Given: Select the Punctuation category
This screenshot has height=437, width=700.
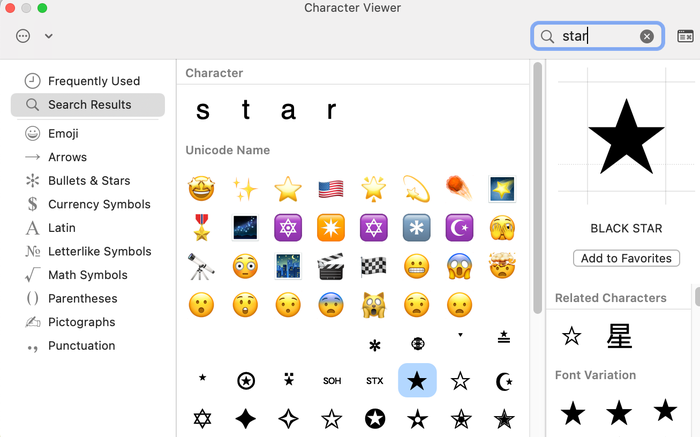Looking at the screenshot, I should (88, 345).
